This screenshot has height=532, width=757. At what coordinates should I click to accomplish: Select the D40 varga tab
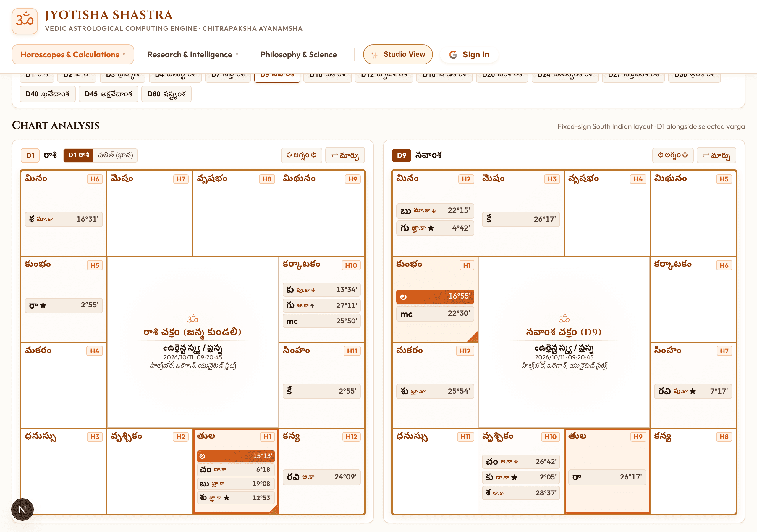48,94
